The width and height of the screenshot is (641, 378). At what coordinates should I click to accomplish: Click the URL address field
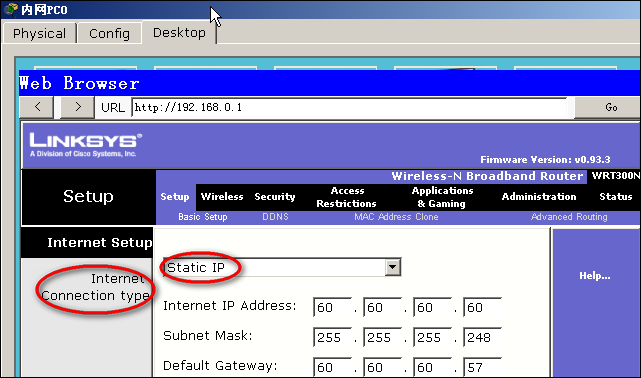tap(350, 107)
